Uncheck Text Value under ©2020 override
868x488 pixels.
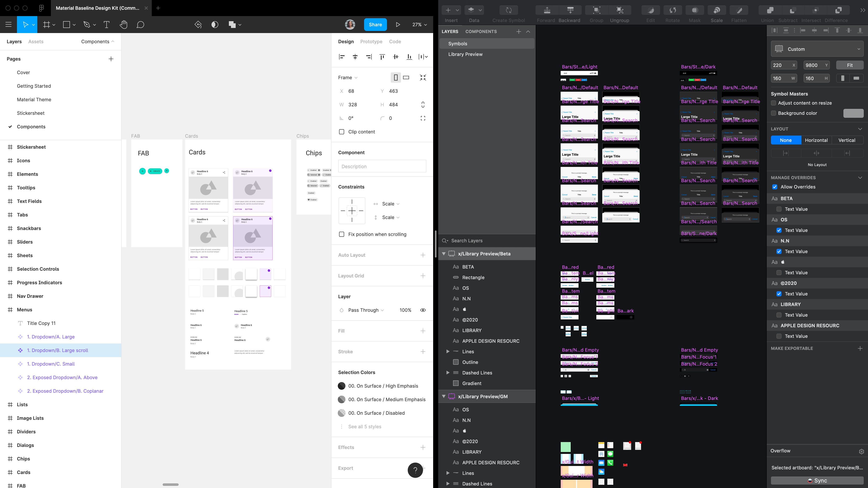click(x=779, y=294)
